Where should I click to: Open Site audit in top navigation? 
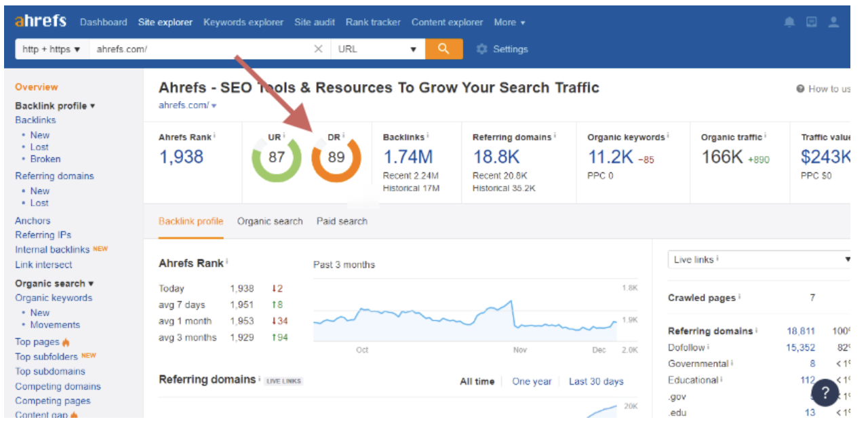[x=315, y=22]
